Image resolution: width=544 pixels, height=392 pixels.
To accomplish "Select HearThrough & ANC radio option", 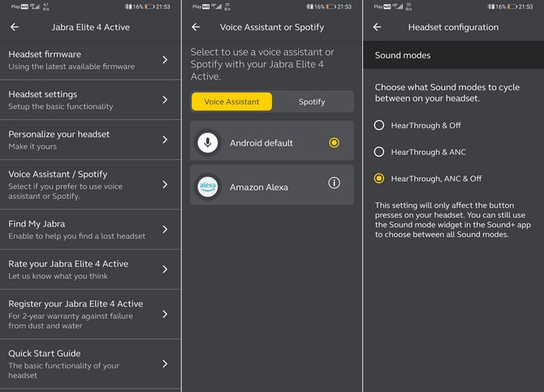I will point(379,152).
